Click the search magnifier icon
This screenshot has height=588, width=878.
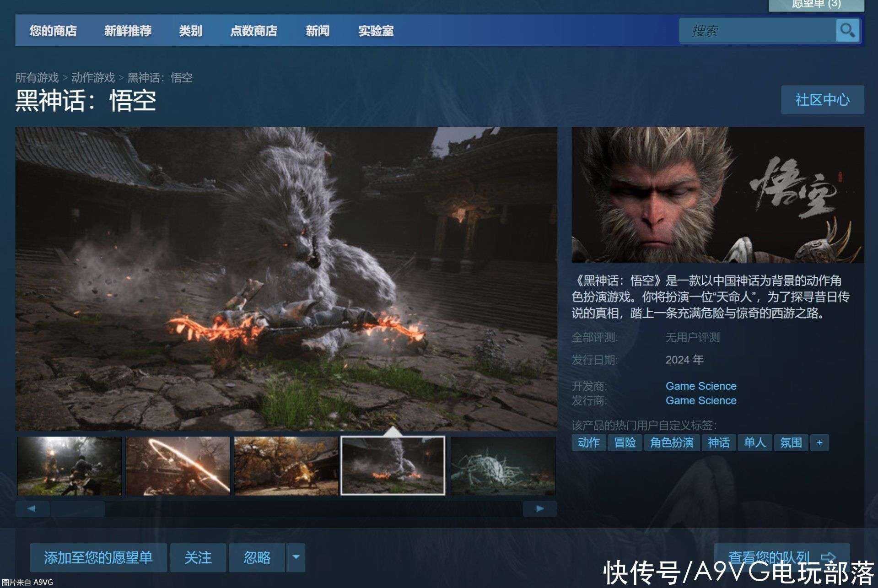(x=847, y=31)
